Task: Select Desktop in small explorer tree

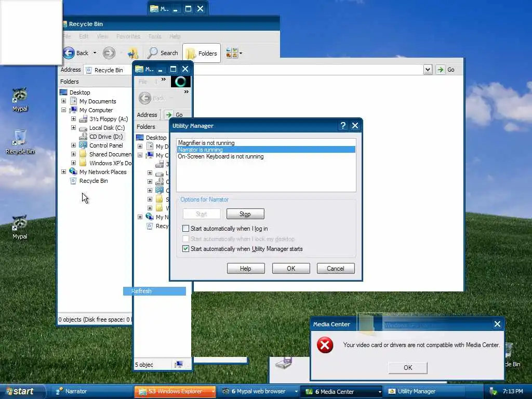Action: (x=156, y=137)
